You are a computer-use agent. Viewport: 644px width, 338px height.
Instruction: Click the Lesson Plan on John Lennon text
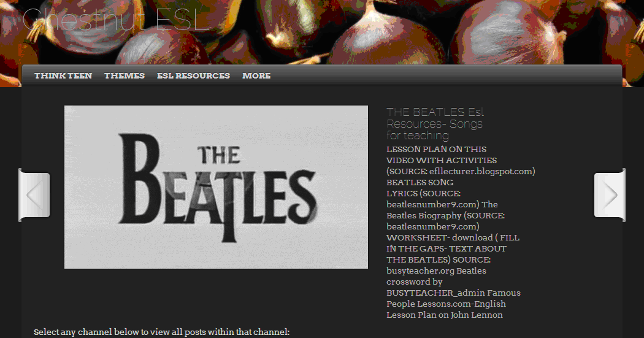[445, 315]
